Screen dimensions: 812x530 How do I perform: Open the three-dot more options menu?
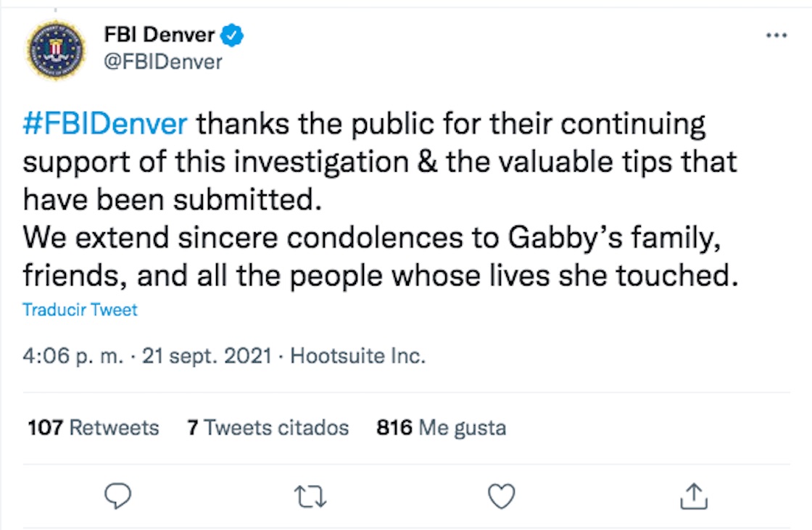(x=776, y=36)
